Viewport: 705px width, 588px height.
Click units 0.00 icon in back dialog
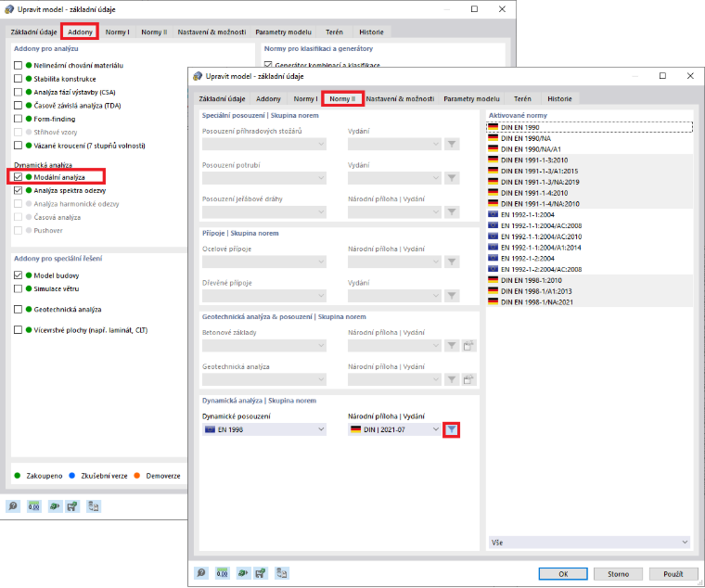coord(33,506)
